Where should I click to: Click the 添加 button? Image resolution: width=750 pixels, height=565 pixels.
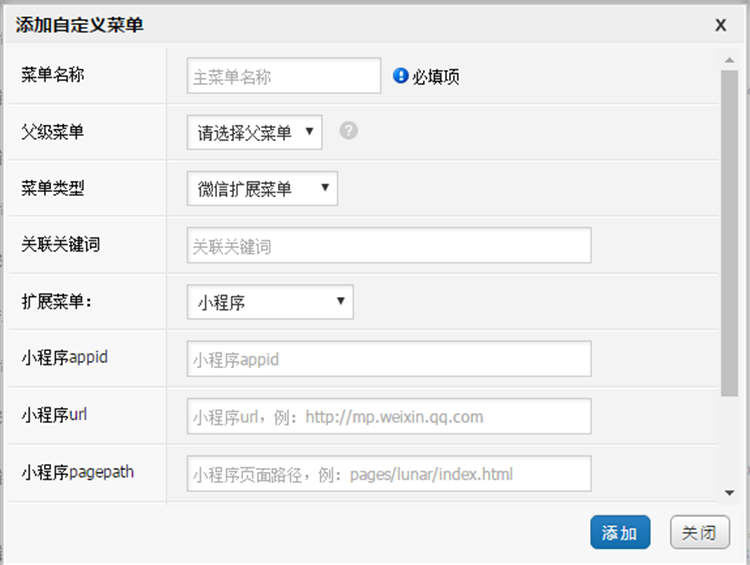[620, 533]
